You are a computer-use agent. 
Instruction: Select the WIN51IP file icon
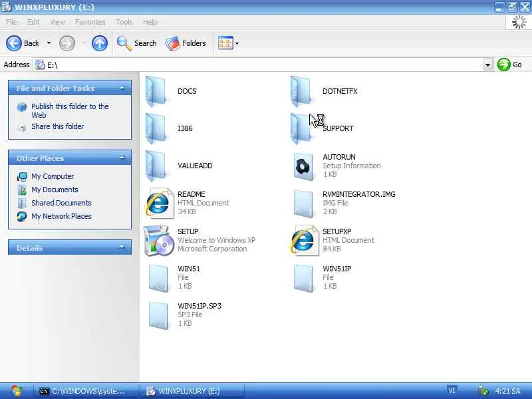point(303,278)
